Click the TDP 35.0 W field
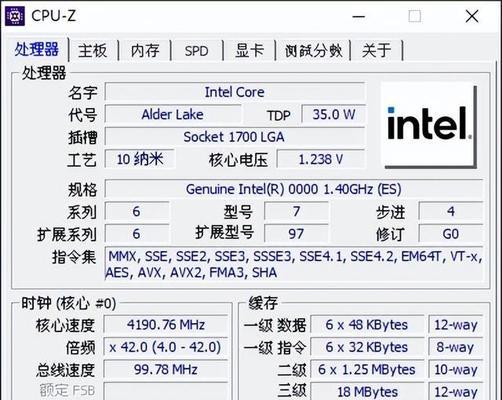 point(334,114)
